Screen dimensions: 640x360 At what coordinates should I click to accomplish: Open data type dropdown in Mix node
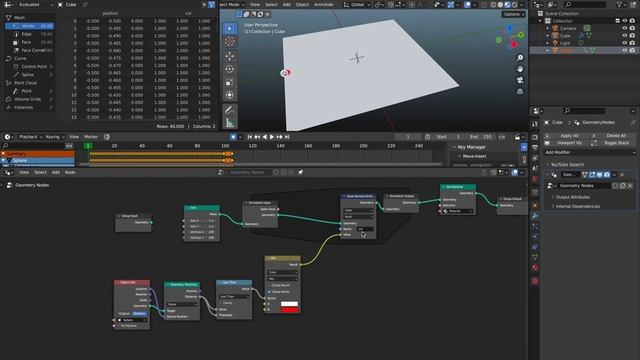(282, 272)
